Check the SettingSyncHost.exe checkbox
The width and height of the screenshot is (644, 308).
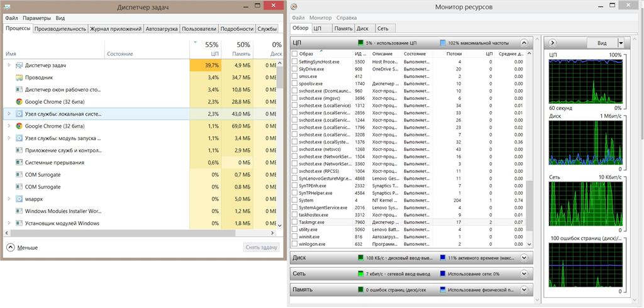coord(294,62)
